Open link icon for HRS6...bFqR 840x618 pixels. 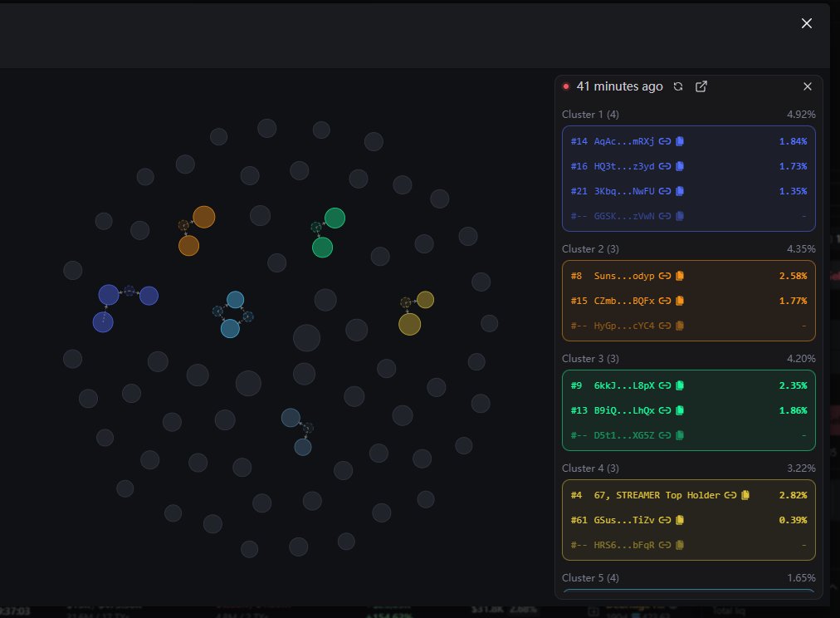[x=665, y=545]
